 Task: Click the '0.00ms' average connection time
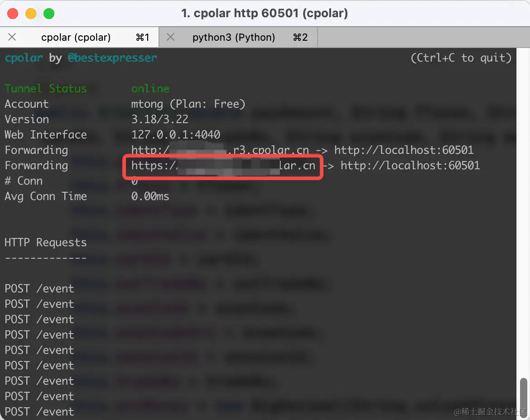click(150, 196)
